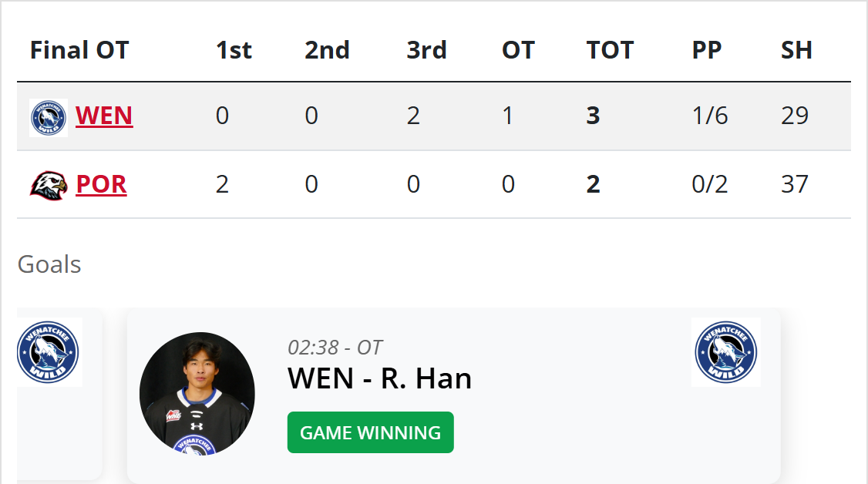Select POR's total score of 2
This screenshot has height=484, width=868.
pos(593,185)
